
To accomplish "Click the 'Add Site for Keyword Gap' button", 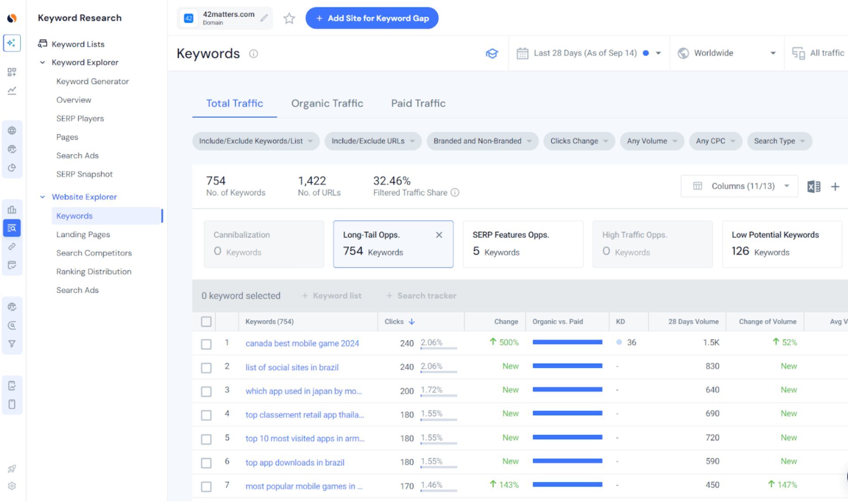I will click(x=372, y=18).
